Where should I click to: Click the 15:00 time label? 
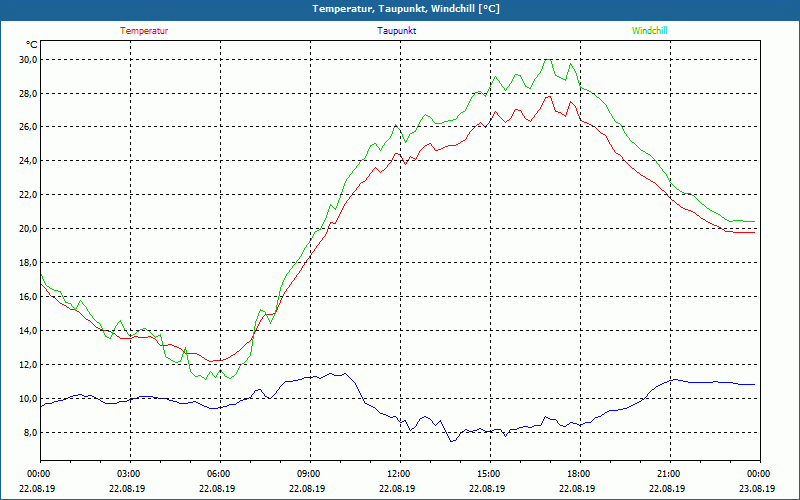coord(487,474)
